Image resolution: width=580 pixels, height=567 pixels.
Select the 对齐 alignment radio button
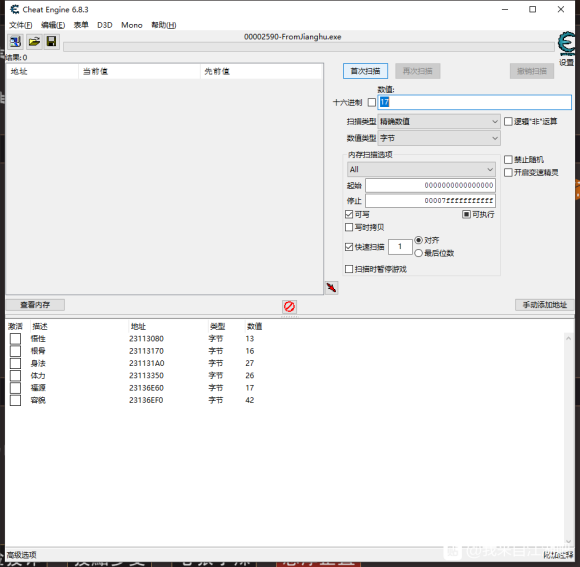point(418,240)
